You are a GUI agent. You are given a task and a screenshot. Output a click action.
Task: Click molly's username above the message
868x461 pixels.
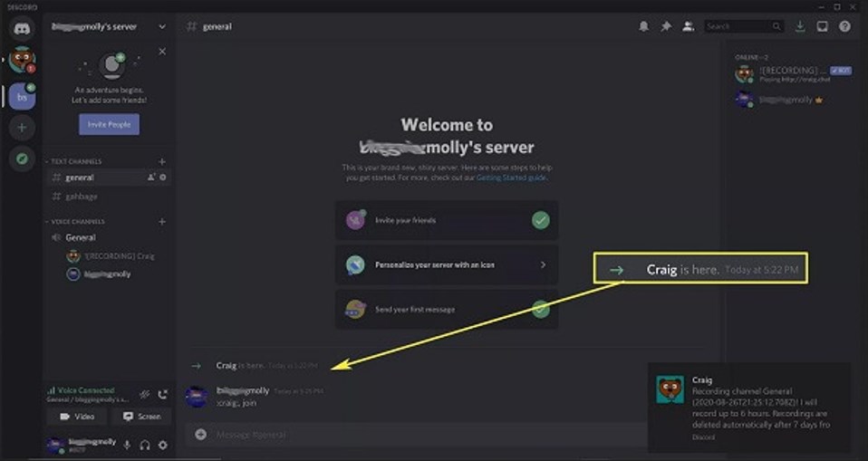click(x=243, y=390)
